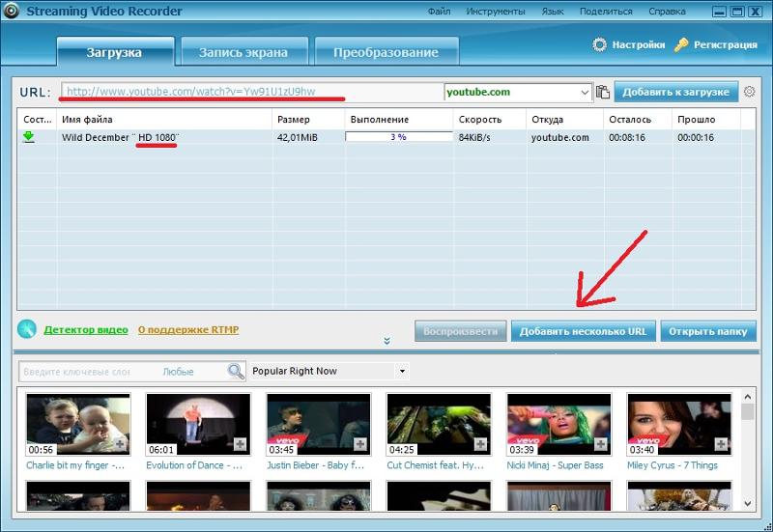The height and width of the screenshot is (532, 773).
Task: Click the video list scrollbar down arrow
Action: coord(747,503)
